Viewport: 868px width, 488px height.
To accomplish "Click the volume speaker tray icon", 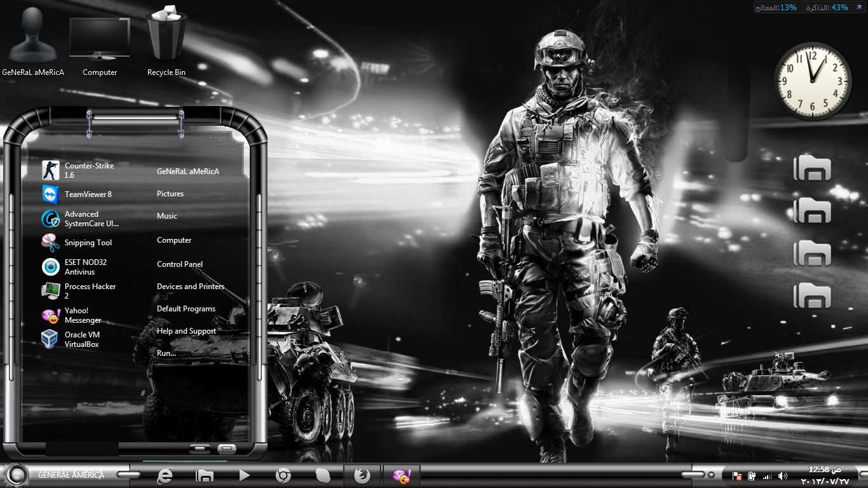I will tap(782, 476).
